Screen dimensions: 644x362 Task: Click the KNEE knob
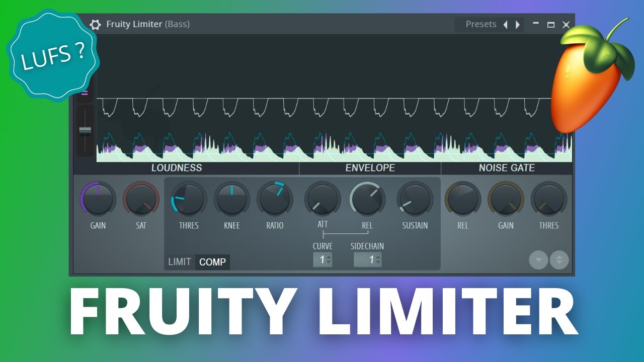pos(232,199)
